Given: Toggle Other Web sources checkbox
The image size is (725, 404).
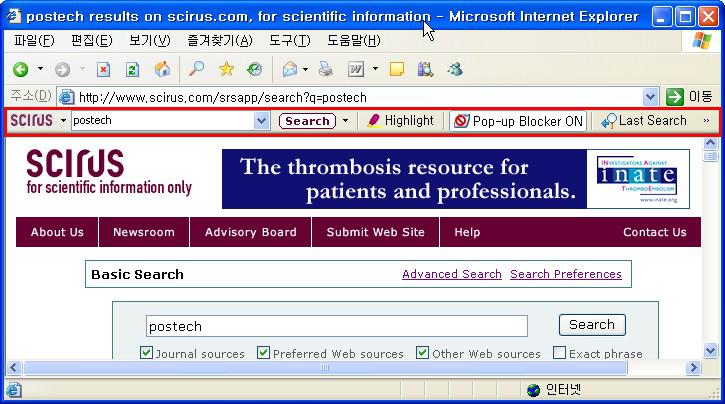Looking at the screenshot, I should tap(422, 353).
